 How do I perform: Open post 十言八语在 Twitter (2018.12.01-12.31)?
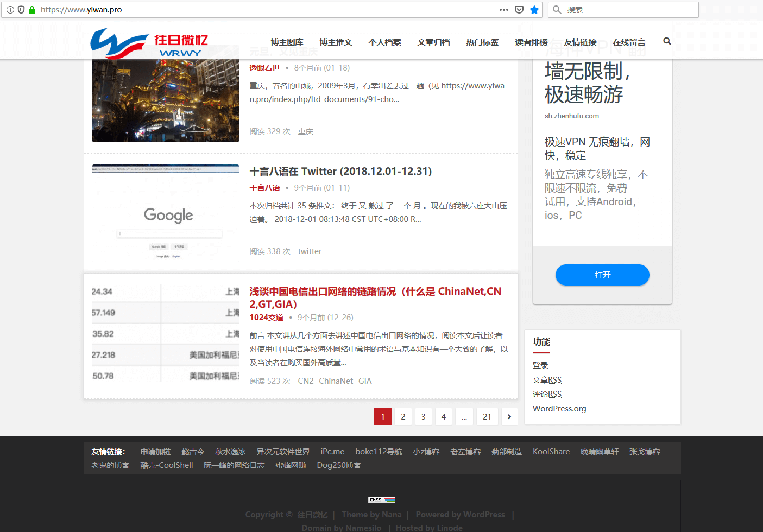(x=340, y=172)
